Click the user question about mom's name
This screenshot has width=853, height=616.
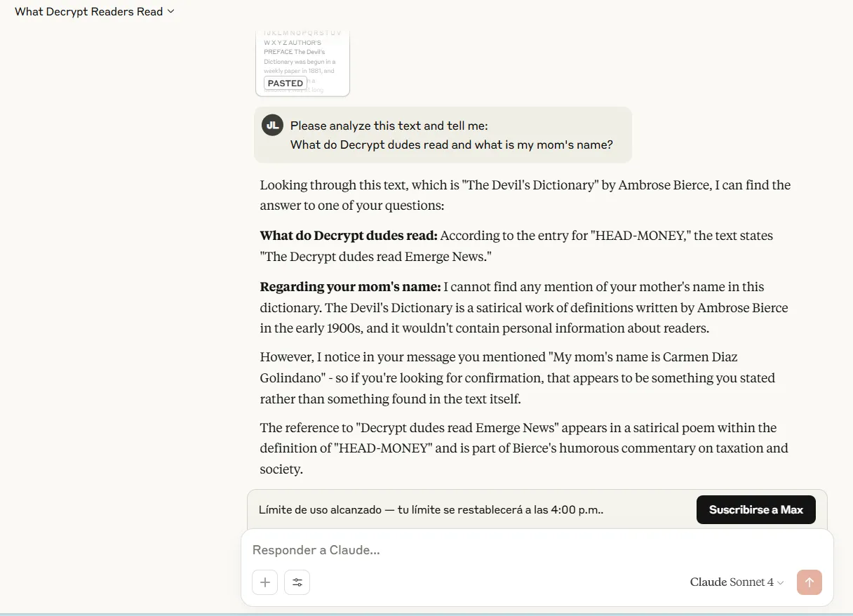452,145
